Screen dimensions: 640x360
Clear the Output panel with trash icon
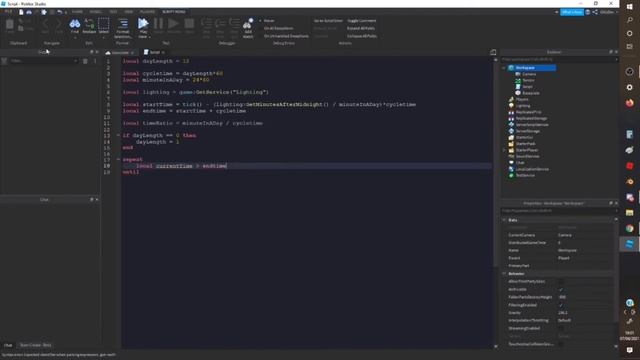[85, 61]
